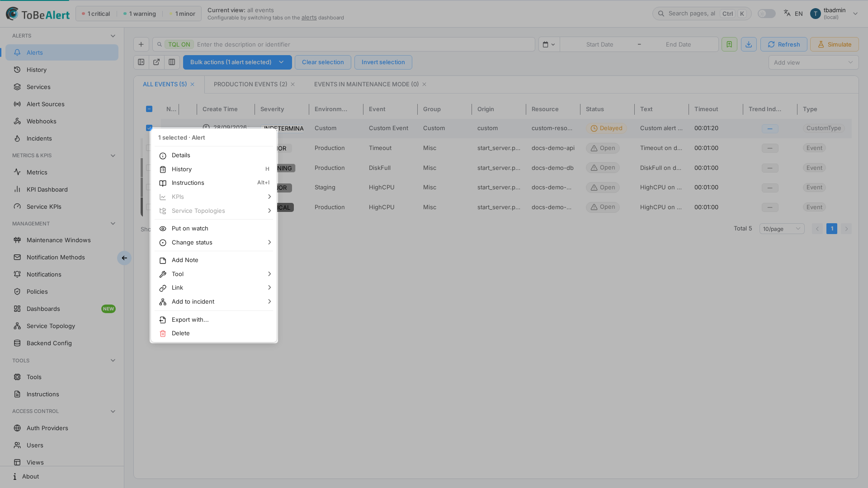Toggle the select-all header checkbox
This screenshot has width=868, height=488.
(x=149, y=109)
